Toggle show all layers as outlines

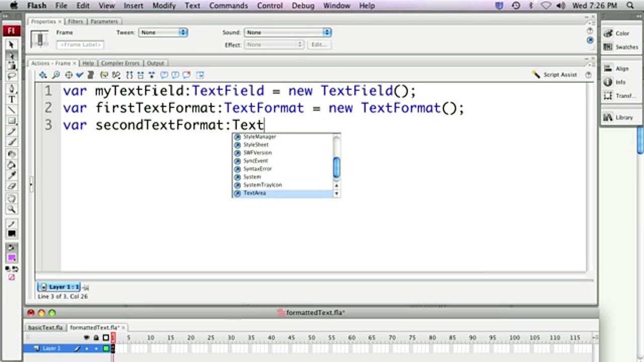point(106,337)
